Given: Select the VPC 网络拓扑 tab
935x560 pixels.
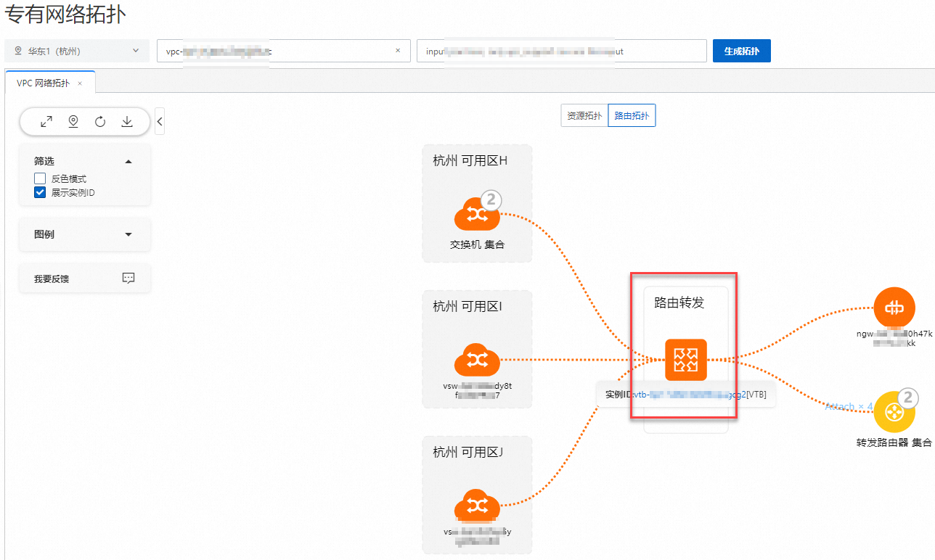Looking at the screenshot, I should pyautogui.click(x=44, y=83).
